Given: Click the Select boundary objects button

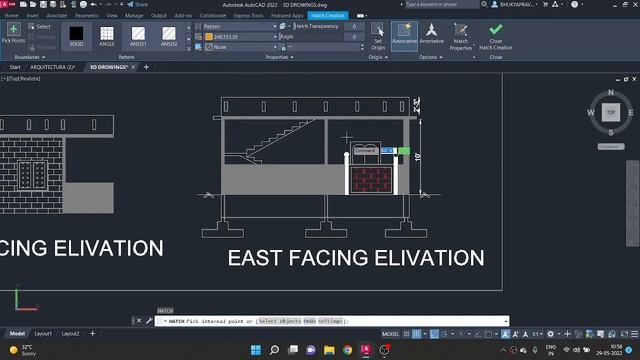Looking at the screenshot, I should point(40,27).
